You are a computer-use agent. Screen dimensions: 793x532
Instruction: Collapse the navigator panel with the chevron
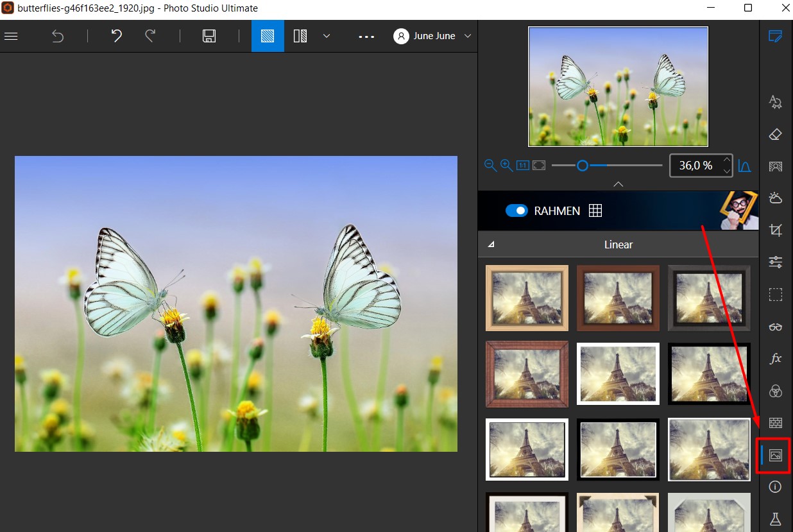tap(618, 184)
